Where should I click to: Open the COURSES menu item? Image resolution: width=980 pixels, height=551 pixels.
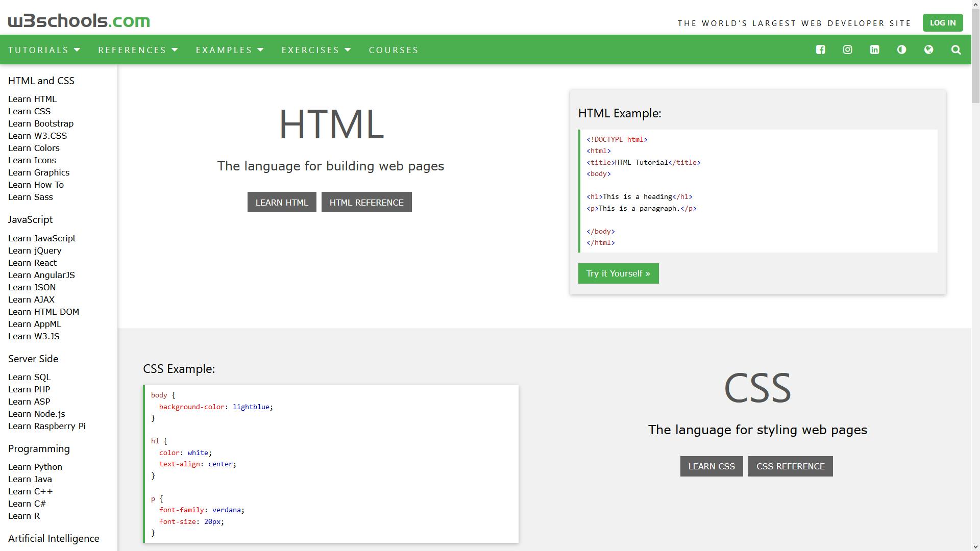394,49
